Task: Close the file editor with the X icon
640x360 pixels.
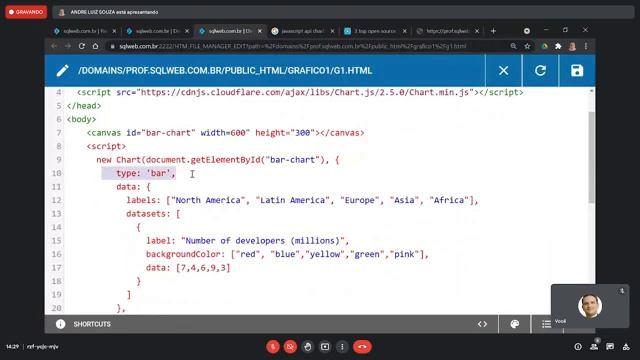Action: (x=504, y=71)
